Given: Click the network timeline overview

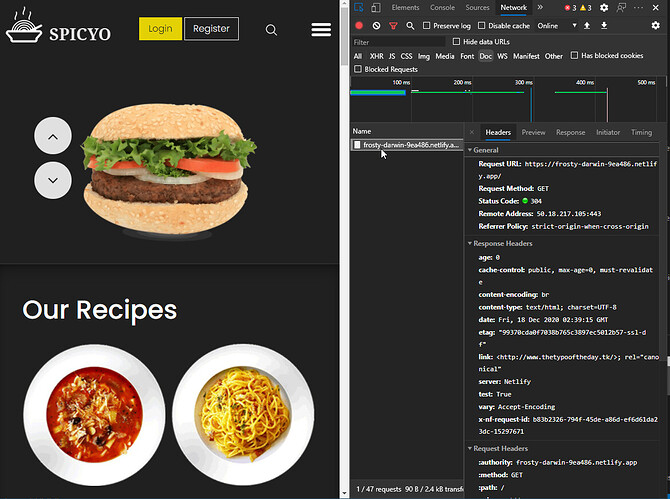Looking at the screenshot, I should [508, 99].
